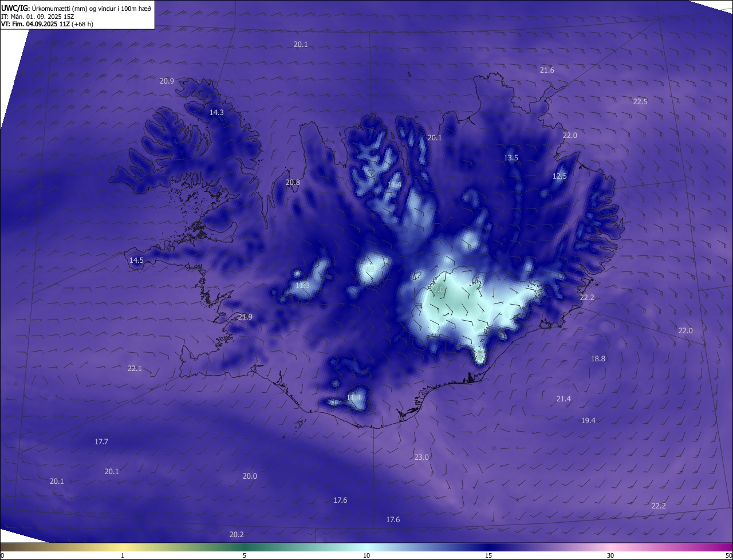Click the 17.7 value label
This screenshot has height=560, width=733.
(101, 442)
